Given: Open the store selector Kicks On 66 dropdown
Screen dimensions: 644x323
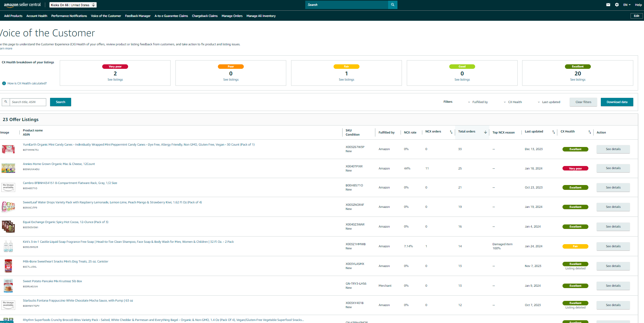Looking at the screenshot, I should point(73,5).
